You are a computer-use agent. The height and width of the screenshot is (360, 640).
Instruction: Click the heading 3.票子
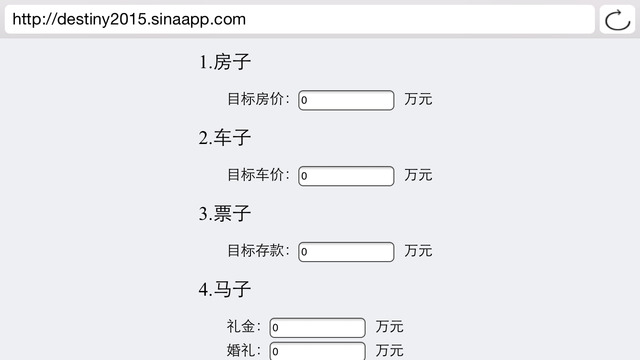tap(224, 213)
